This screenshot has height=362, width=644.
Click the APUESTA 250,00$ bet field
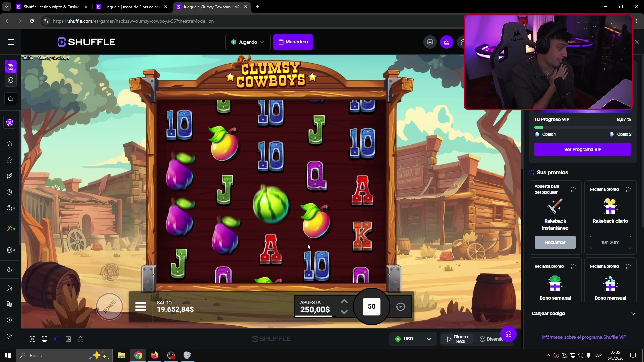coord(315,306)
